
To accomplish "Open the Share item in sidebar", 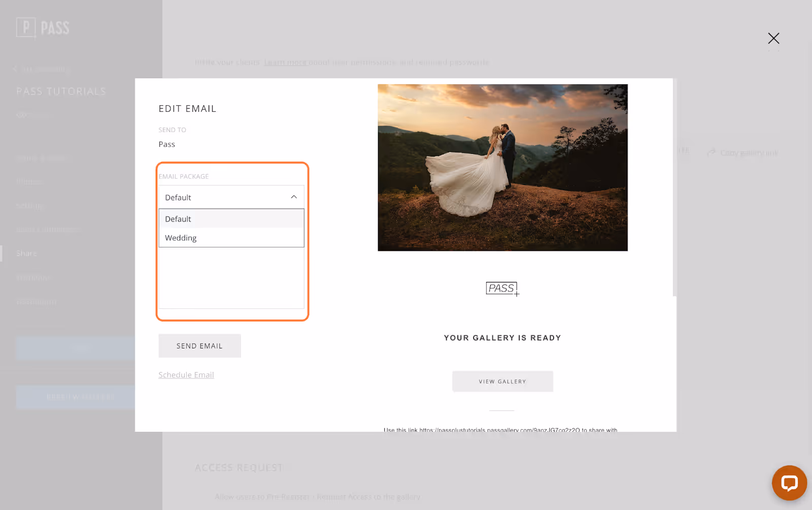I will 26,253.
